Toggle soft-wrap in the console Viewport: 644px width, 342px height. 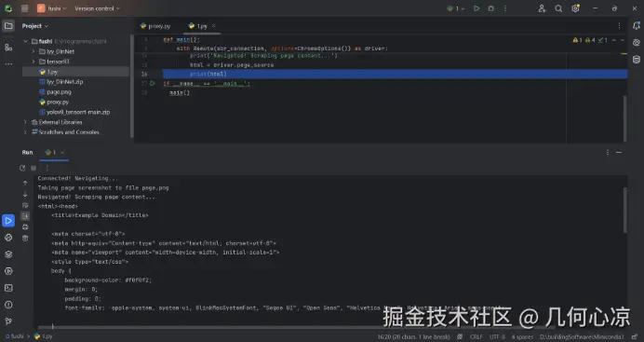[25, 205]
